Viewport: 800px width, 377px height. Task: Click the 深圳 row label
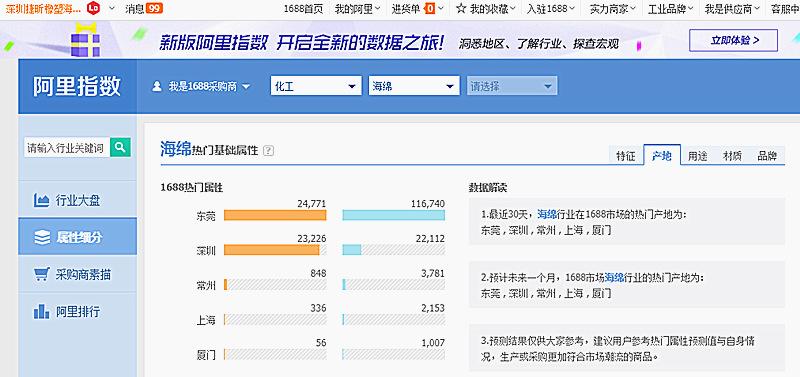pyautogui.click(x=206, y=250)
